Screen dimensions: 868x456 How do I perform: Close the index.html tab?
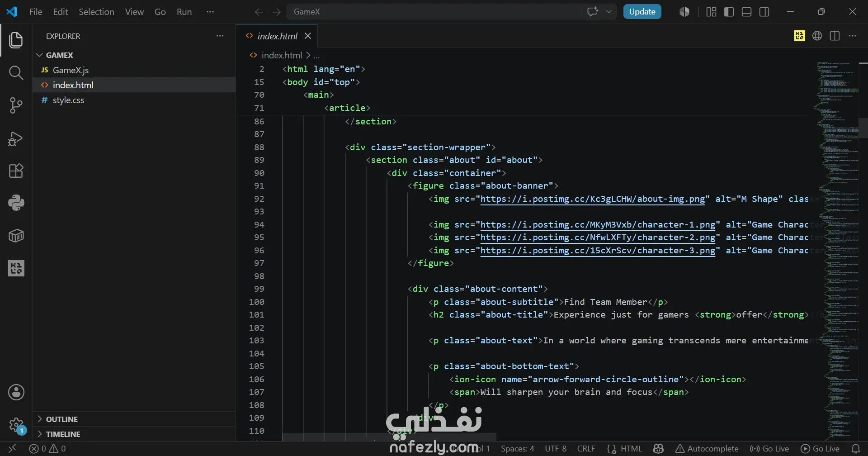[307, 36]
